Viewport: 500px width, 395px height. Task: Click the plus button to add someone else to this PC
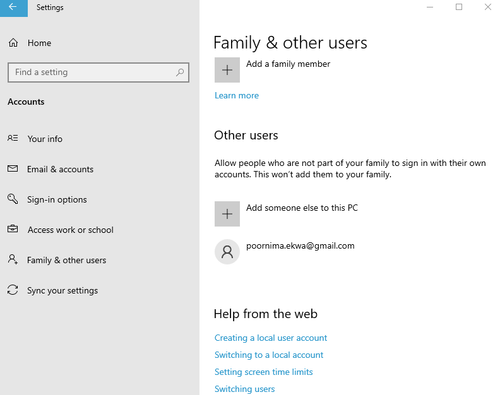[x=227, y=214]
